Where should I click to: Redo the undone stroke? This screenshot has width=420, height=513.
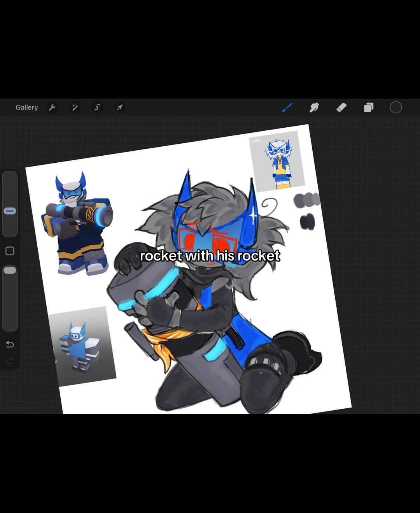pos(10,361)
